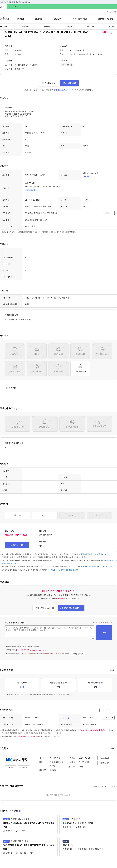Click the 채용시까지 status badge
The height and width of the screenshot is (868, 117).
(107, 32)
